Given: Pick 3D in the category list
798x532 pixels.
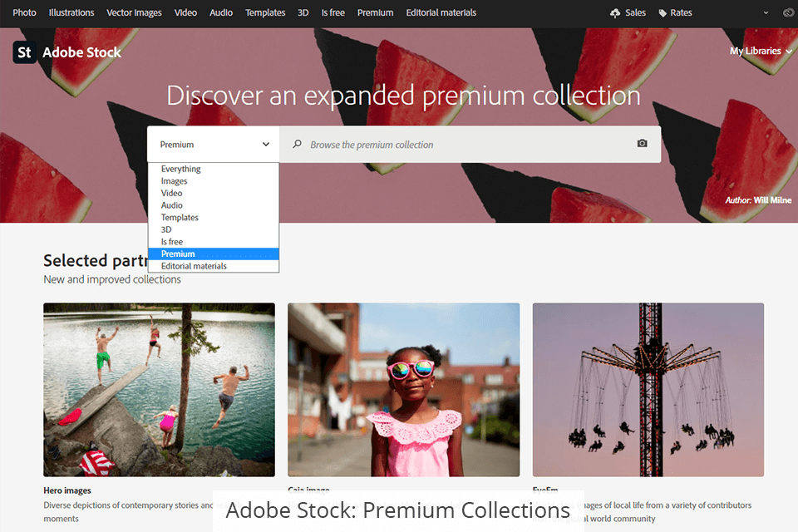Looking at the screenshot, I should point(214,229).
